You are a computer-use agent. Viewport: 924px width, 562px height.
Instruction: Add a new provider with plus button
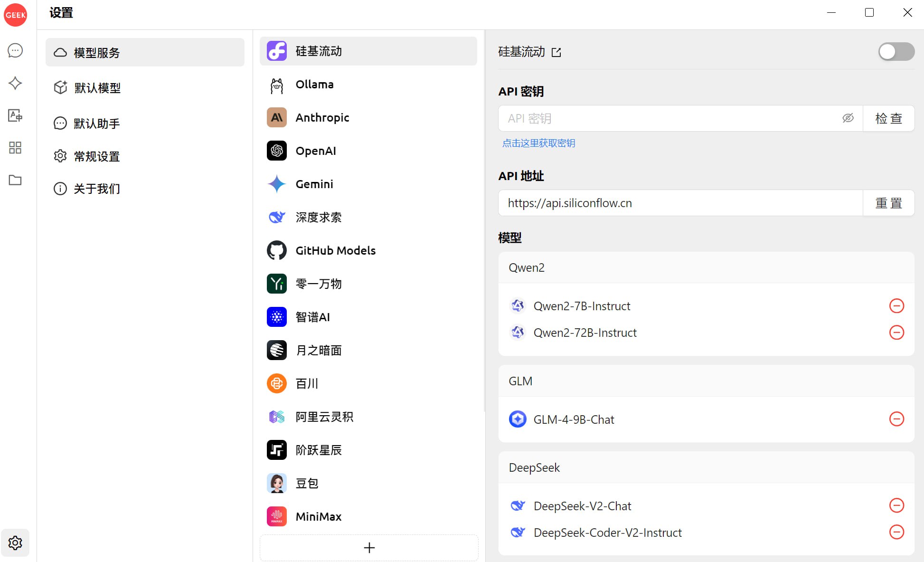click(369, 548)
